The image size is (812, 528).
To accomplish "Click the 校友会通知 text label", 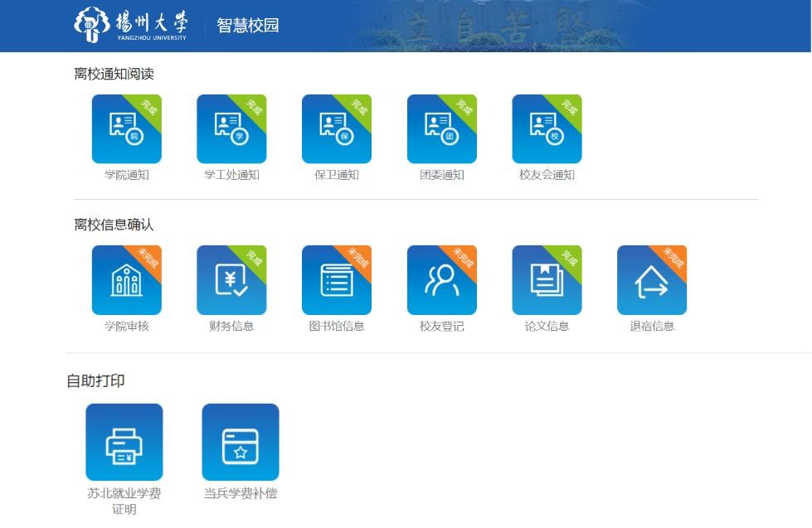I will tap(547, 175).
